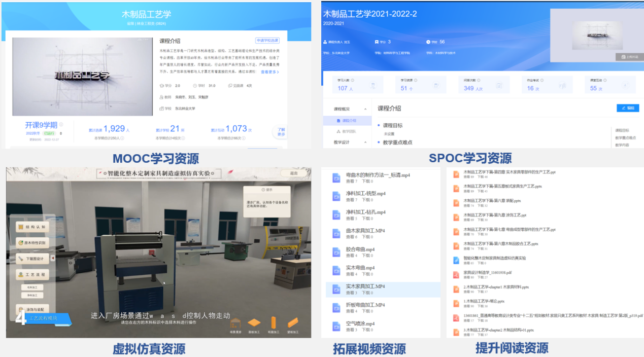
Task: Open 教学团队 in the sidebar menu
Action: pyautogui.click(x=348, y=131)
